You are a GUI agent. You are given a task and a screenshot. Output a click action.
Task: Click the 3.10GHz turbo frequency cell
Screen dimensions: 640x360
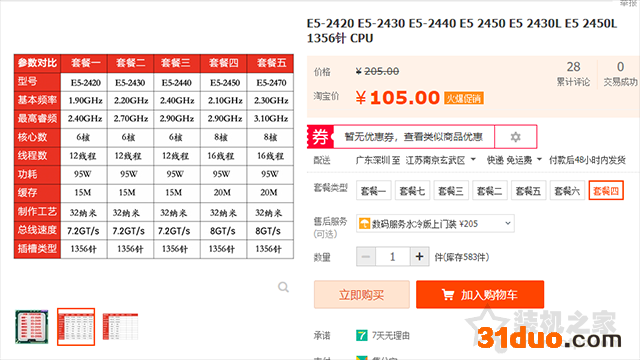tap(271, 119)
